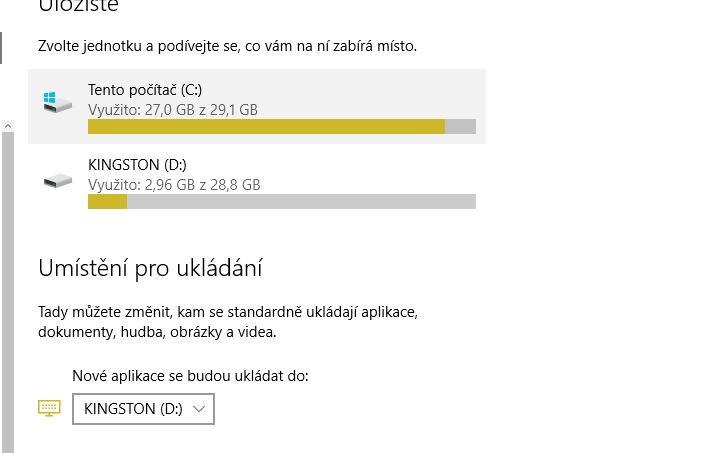Click the 'Nové aplikace se budou ukládat do:' label

[190, 376]
